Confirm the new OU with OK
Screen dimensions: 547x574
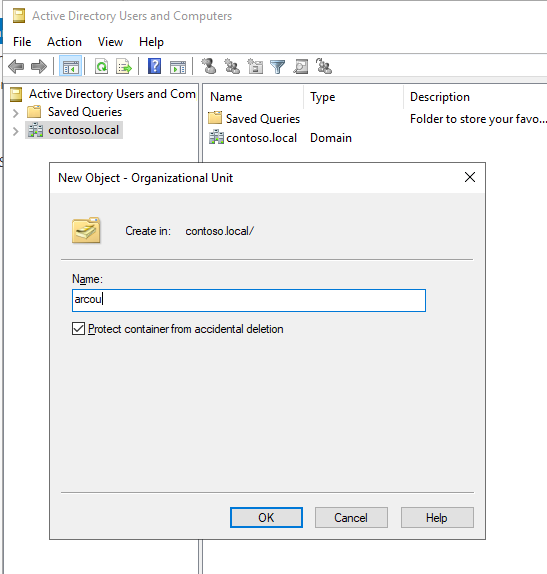(x=266, y=517)
